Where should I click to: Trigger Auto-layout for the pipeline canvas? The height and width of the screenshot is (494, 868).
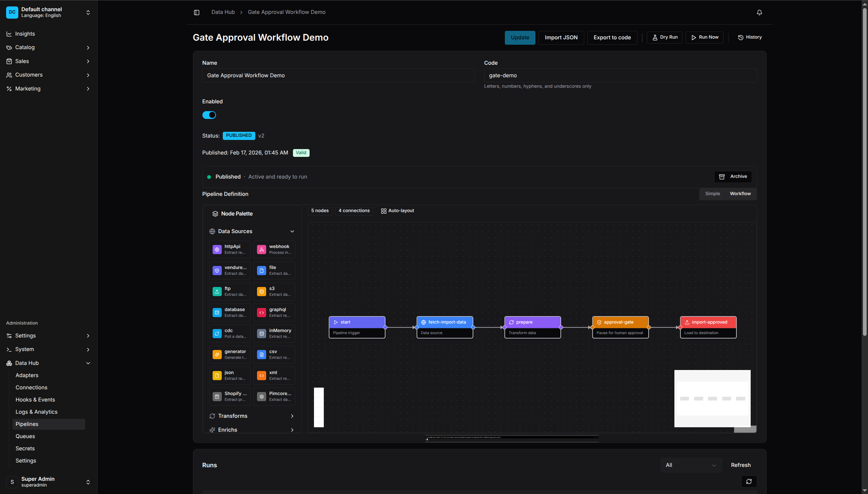click(x=397, y=210)
